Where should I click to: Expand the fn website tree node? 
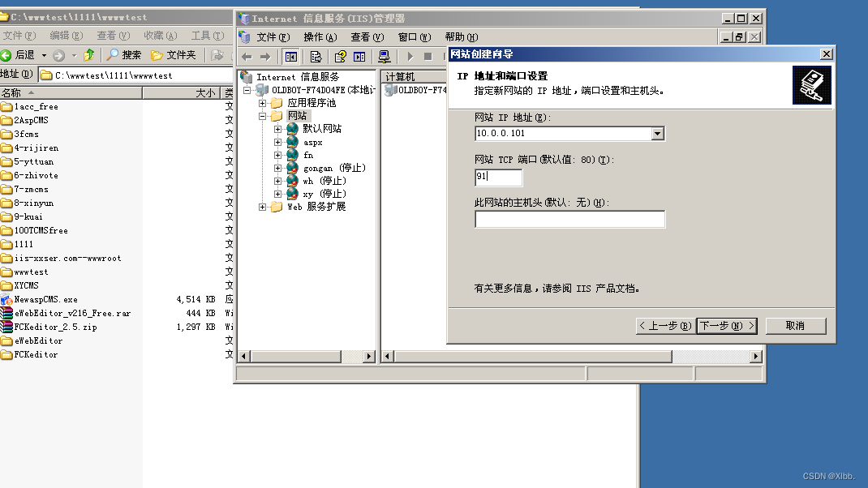(x=278, y=155)
